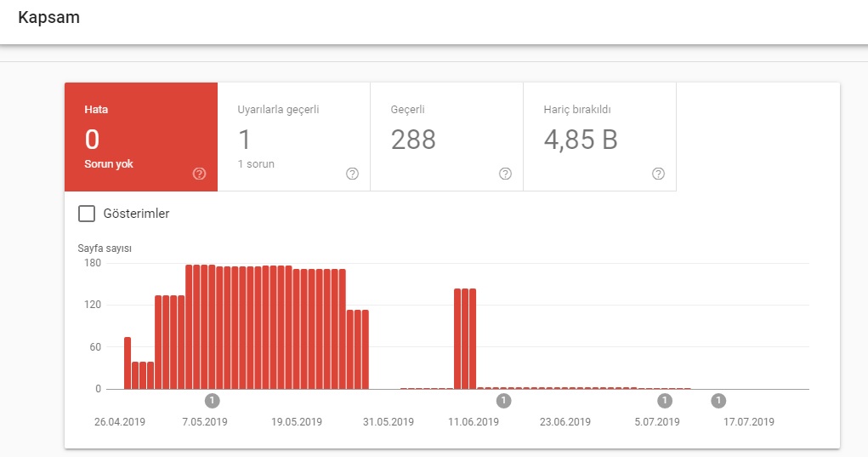The height and width of the screenshot is (457, 868).
Task: Click the 180 y-axis value
Action: click(93, 263)
